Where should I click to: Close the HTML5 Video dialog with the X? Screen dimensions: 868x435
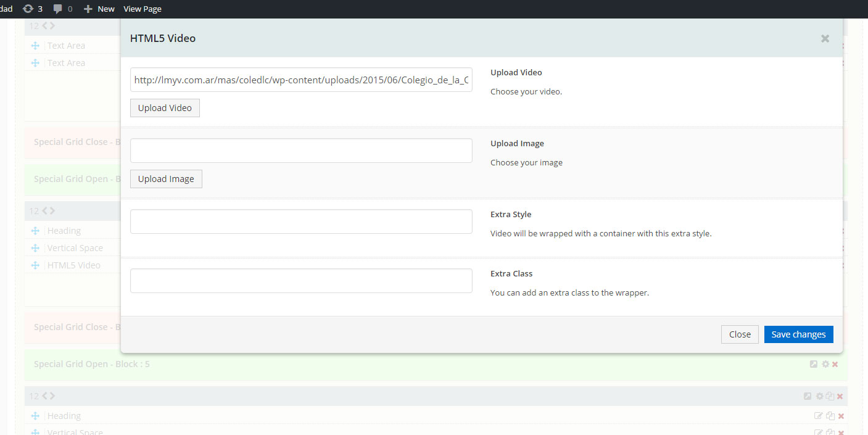click(825, 38)
